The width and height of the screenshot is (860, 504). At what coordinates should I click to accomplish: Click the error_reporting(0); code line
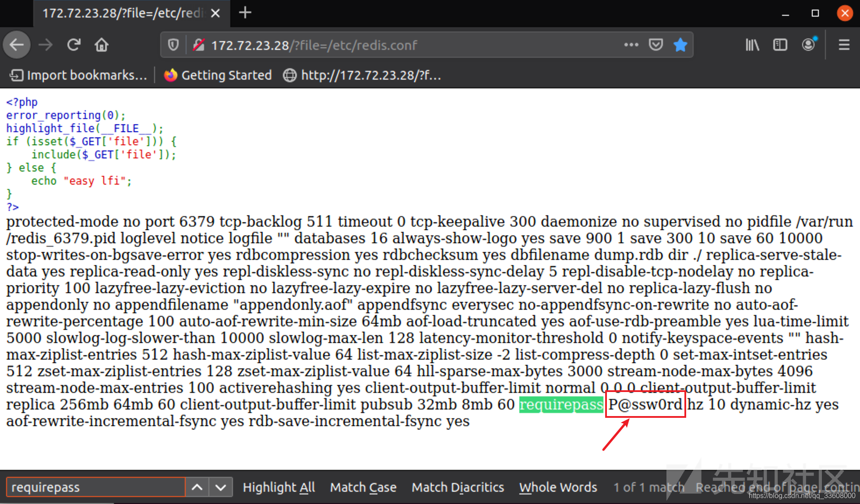pyautogui.click(x=66, y=115)
